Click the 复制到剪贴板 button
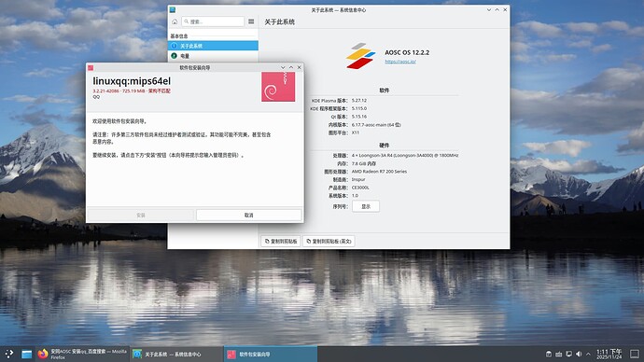Viewport: 644px width, 362px height. 281,242
